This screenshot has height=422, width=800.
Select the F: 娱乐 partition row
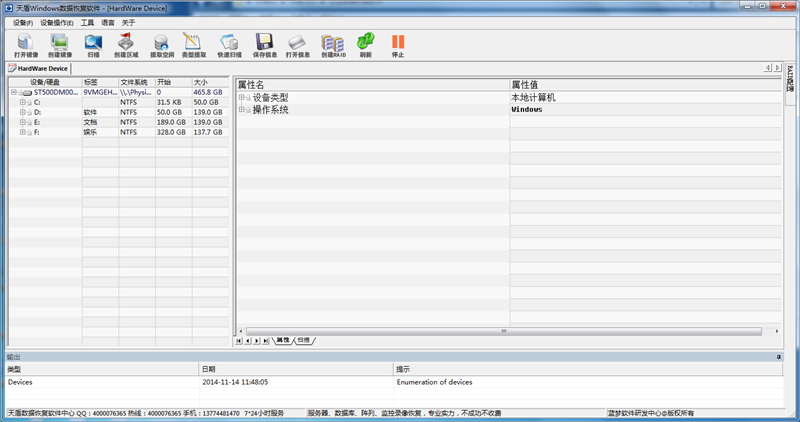[119, 132]
